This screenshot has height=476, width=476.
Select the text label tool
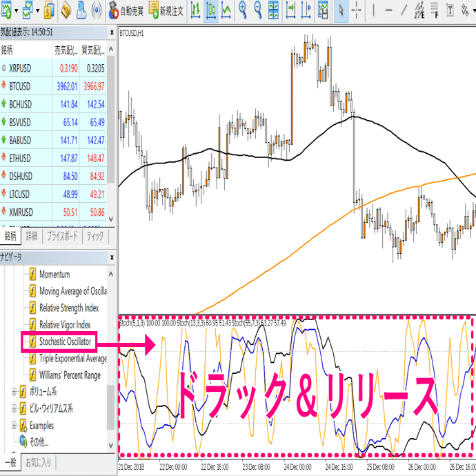coord(450,10)
